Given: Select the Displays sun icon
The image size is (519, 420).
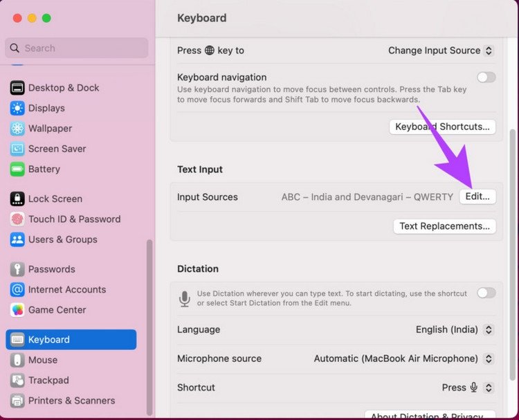Looking at the screenshot, I should (x=17, y=108).
